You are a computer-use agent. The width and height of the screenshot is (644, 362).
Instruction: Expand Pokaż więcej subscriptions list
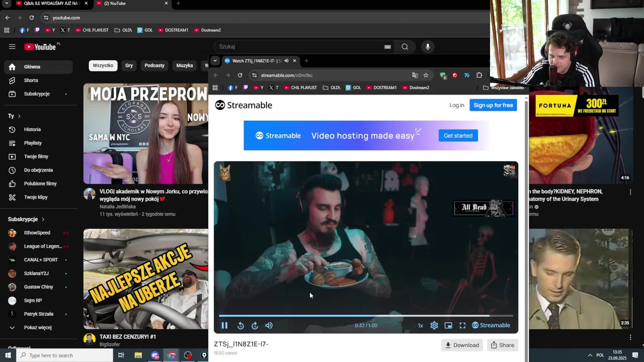(38, 327)
